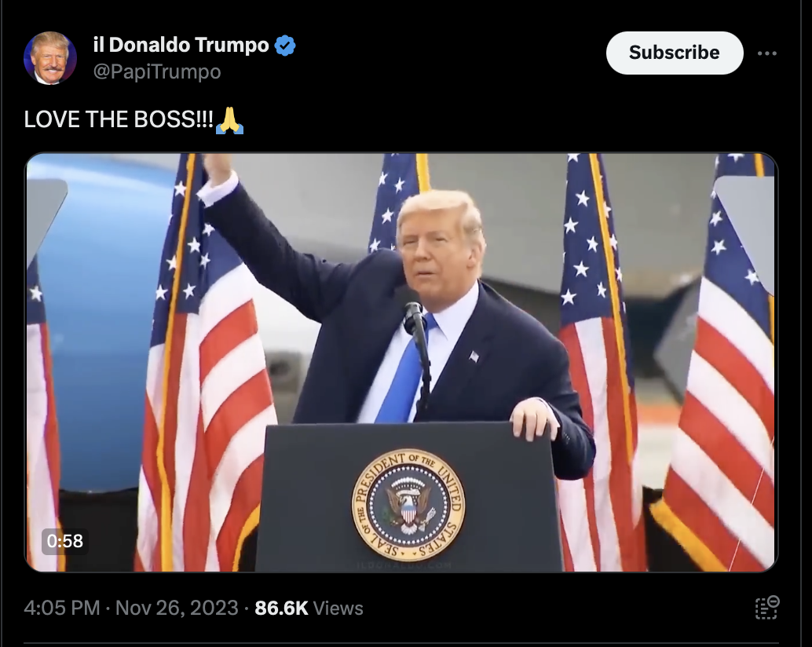812x647 pixels.
Task: Click the blue verified checkmark badge
Action: (x=285, y=46)
